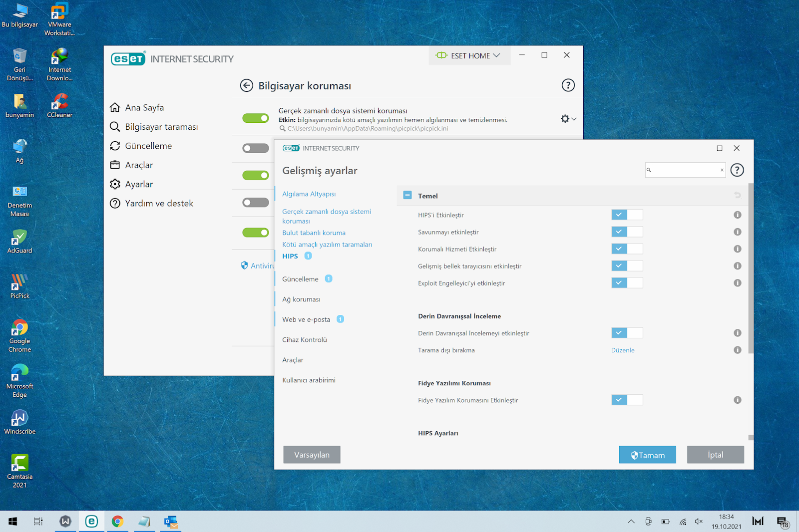Open ESET HOME dropdown
Image resolution: width=799 pixels, height=532 pixels.
coord(469,55)
